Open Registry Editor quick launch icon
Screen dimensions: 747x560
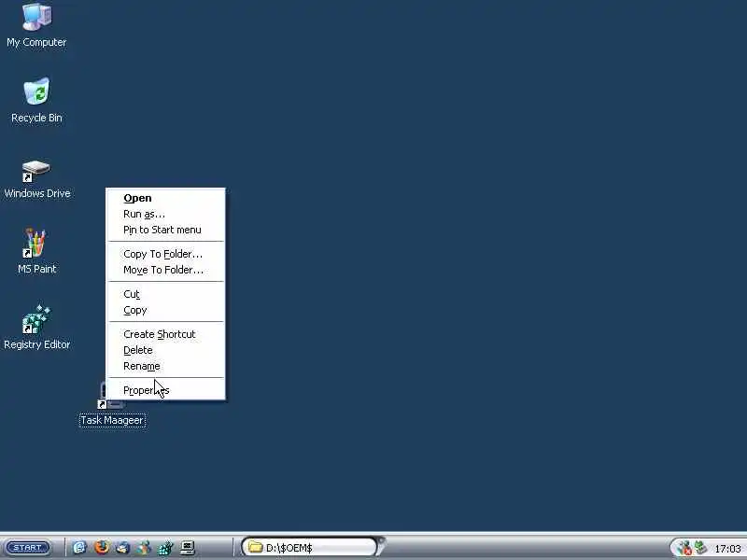pos(165,548)
